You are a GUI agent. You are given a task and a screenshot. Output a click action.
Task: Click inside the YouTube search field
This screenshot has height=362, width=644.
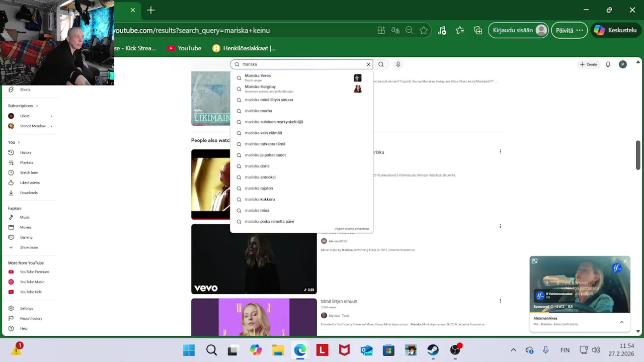[302, 64]
